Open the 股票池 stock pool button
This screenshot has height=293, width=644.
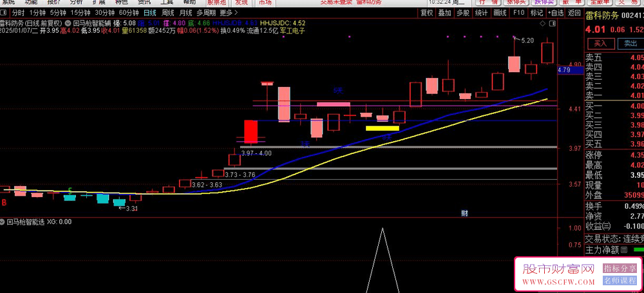pyautogui.click(x=216, y=2)
